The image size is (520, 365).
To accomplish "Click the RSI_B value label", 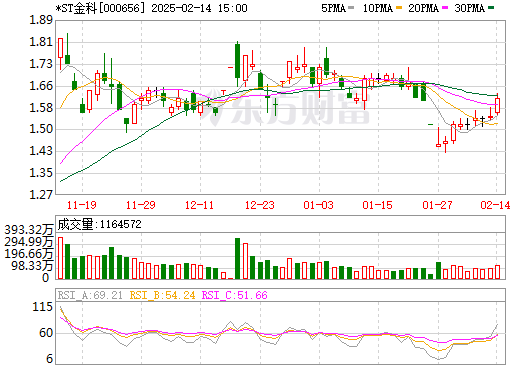I will click(x=162, y=295).
